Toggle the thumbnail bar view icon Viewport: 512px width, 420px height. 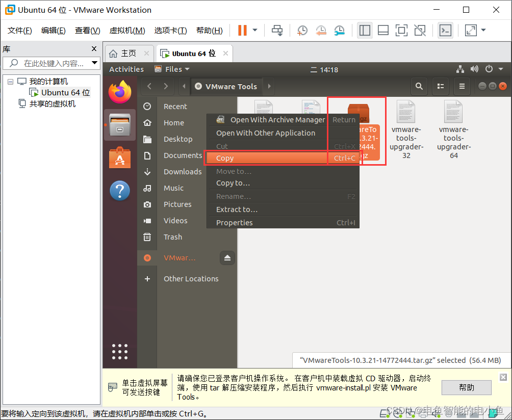pyautogui.click(x=383, y=31)
